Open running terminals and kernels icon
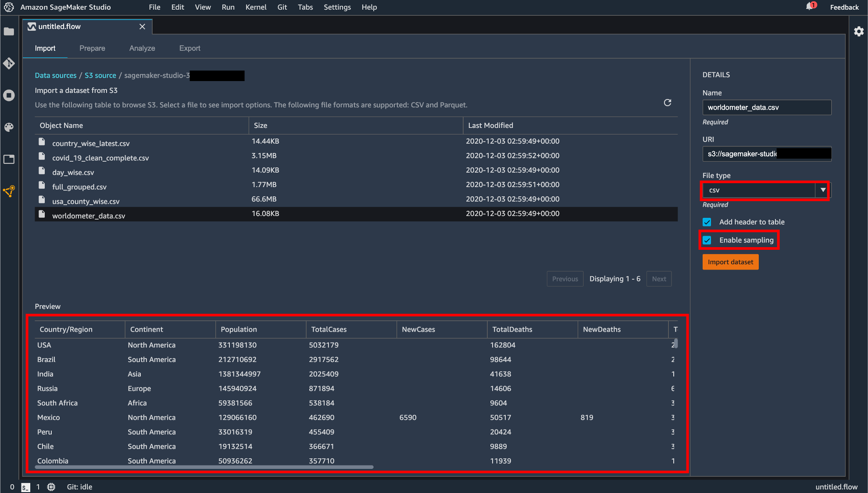The width and height of the screenshot is (868, 493). coord(9,96)
